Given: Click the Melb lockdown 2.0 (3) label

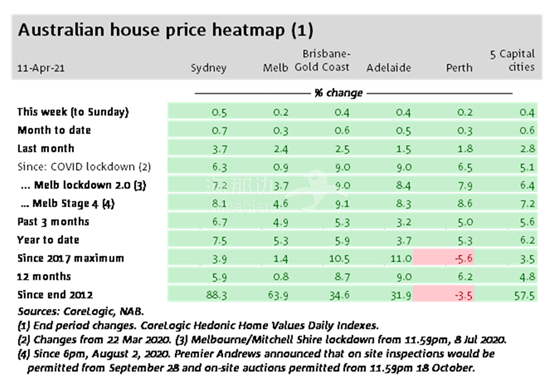Looking at the screenshot, I should click(x=83, y=185).
